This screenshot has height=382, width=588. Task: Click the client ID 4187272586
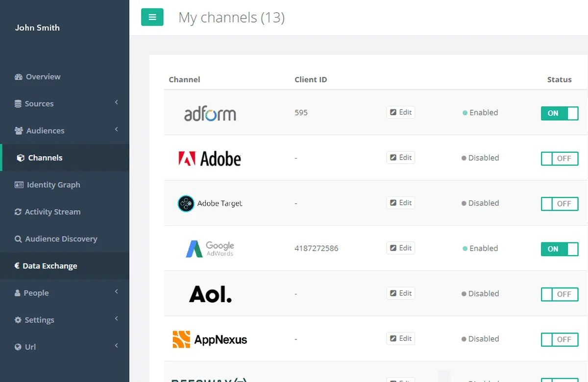pyautogui.click(x=317, y=248)
